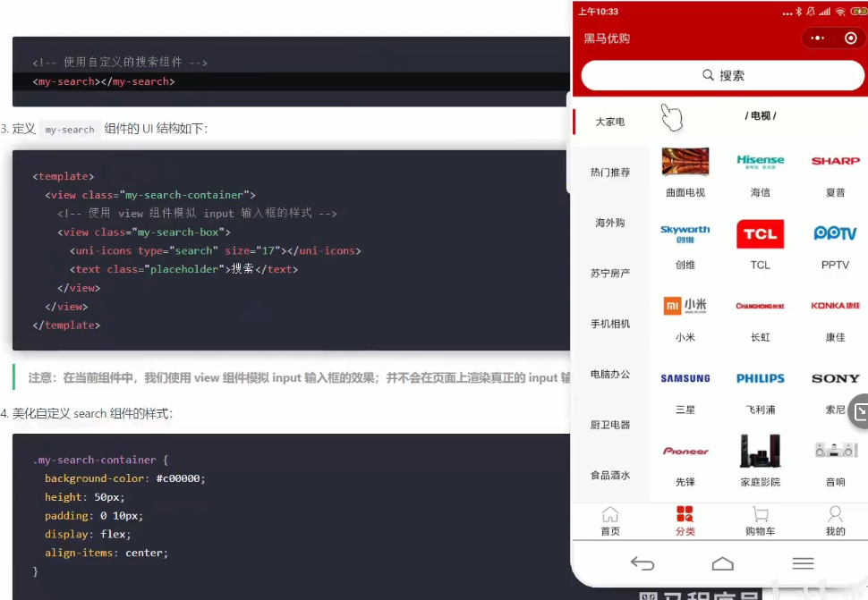Open the Skyworth brand logo

(x=685, y=233)
